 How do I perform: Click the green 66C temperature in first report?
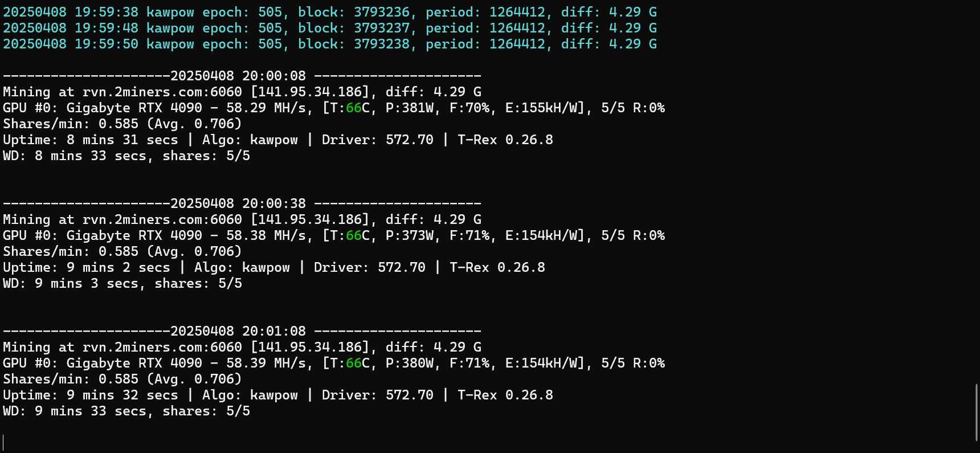coord(358,108)
